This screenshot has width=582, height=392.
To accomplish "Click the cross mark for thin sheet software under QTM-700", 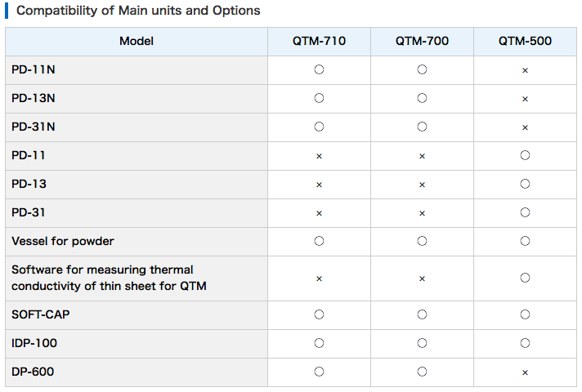I will (422, 278).
